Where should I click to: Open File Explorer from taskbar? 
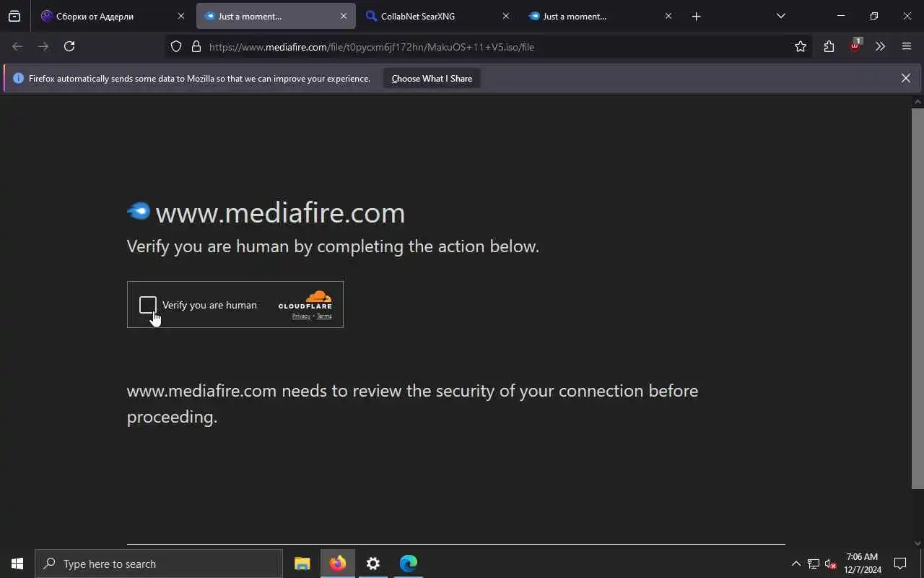(x=302, y=564)
